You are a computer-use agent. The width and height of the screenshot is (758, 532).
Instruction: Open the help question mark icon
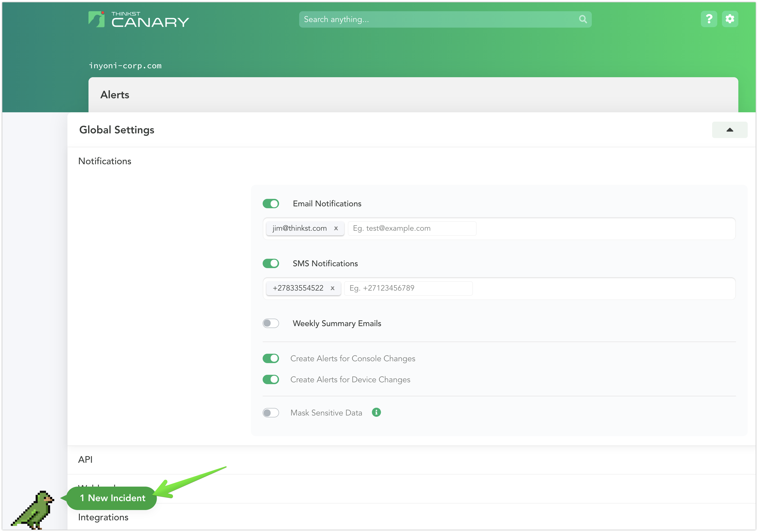(709, 19)
